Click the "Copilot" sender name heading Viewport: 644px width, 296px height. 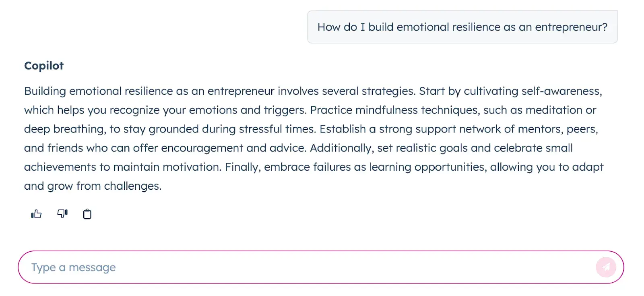44,66
